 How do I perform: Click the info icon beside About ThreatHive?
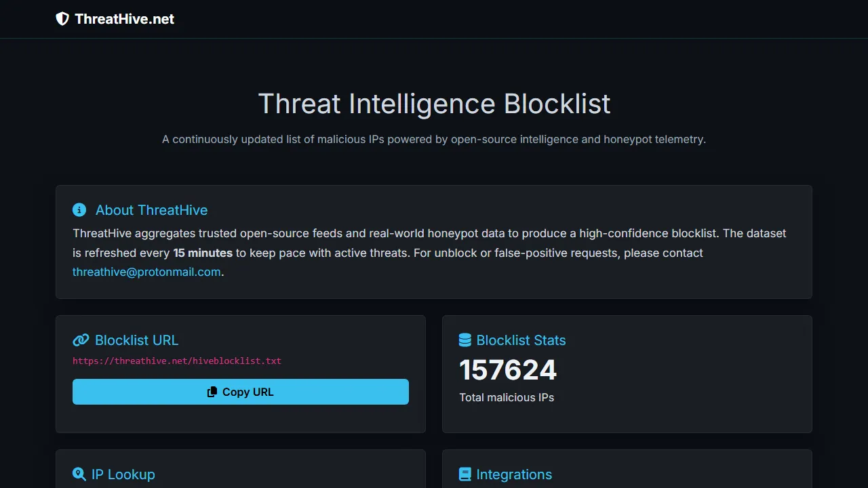coord(79,210)
